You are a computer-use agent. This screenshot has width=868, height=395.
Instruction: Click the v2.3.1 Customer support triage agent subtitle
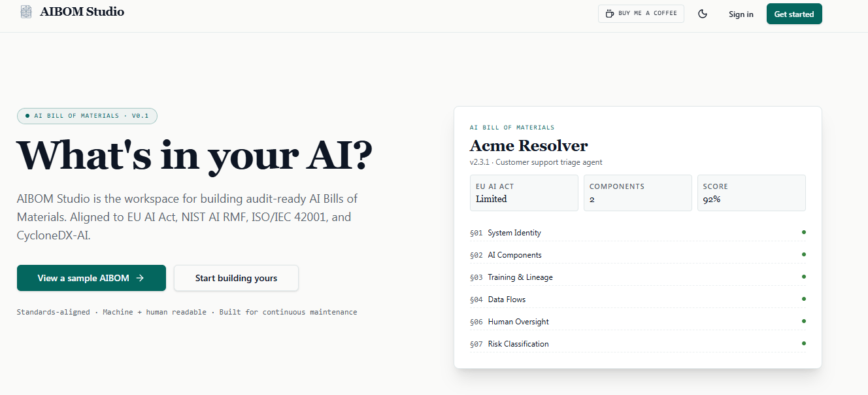536,162
